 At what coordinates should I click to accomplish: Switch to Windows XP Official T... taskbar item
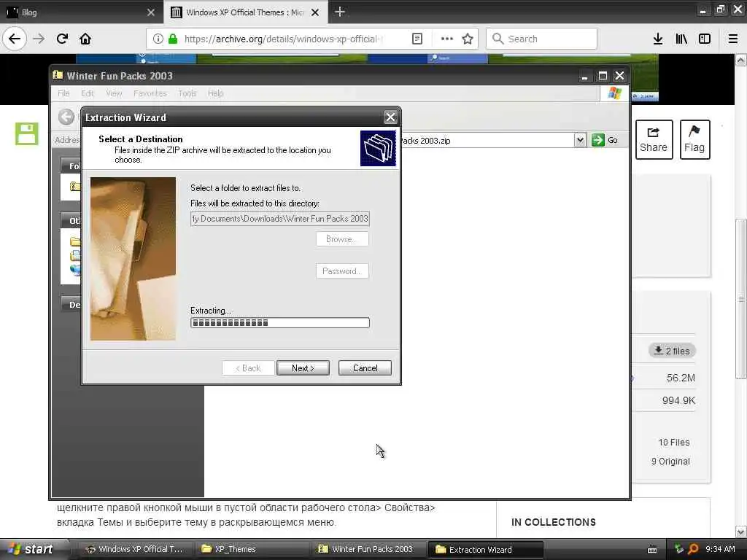134,549
